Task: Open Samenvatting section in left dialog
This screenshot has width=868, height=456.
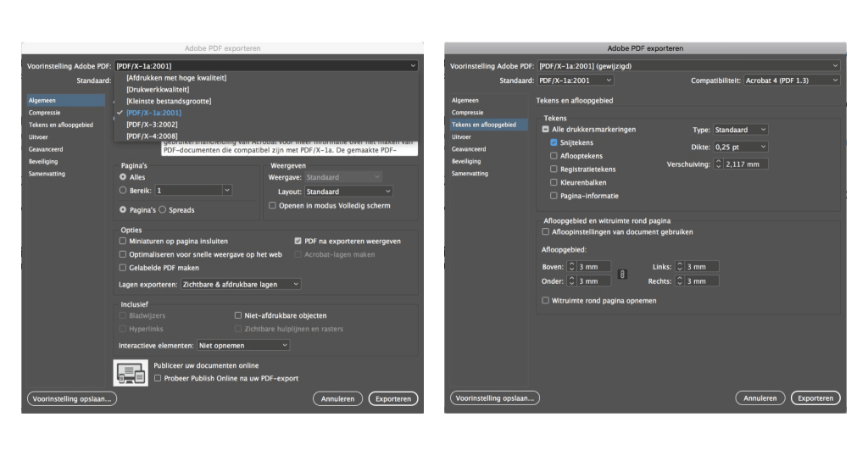Action: 47,174
